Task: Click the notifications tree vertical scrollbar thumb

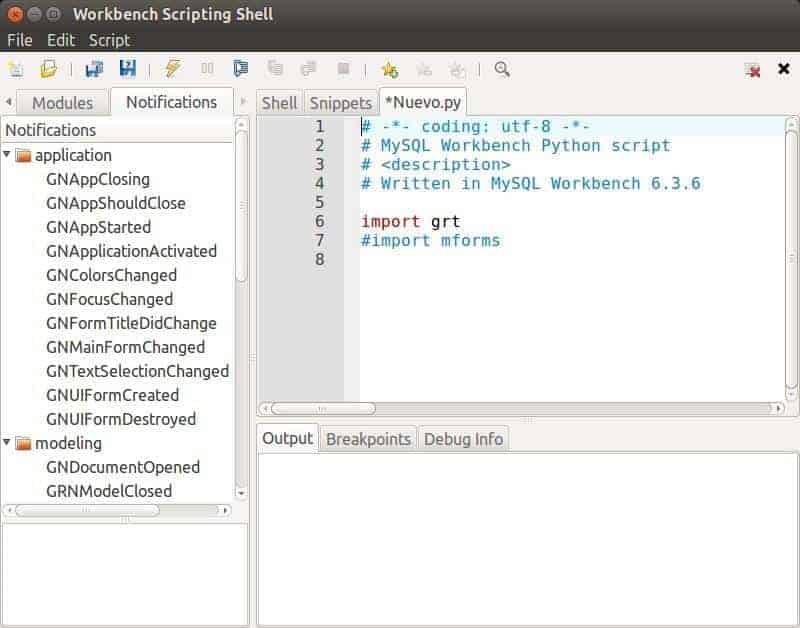Action: point(241,205)
